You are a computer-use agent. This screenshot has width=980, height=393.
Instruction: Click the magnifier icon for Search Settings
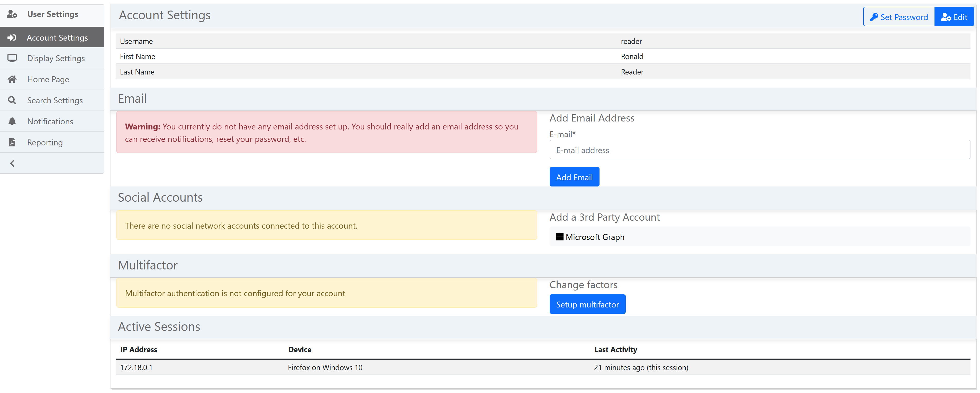pos(12,100)
